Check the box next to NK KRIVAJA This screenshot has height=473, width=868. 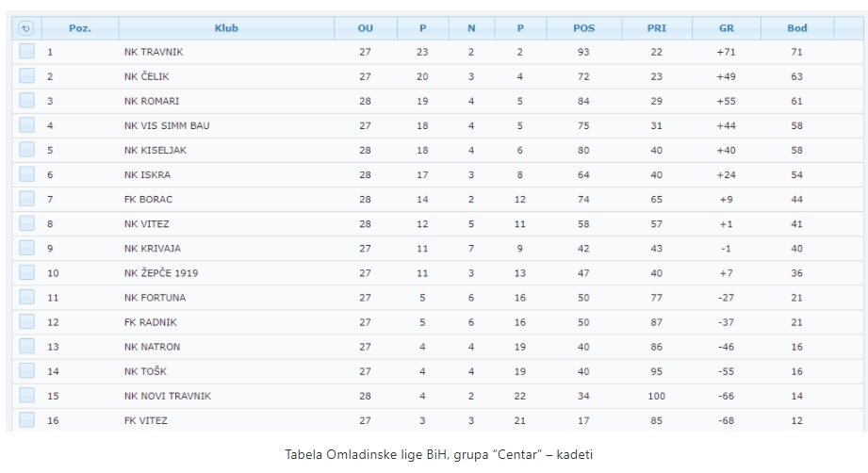(26, 248)
